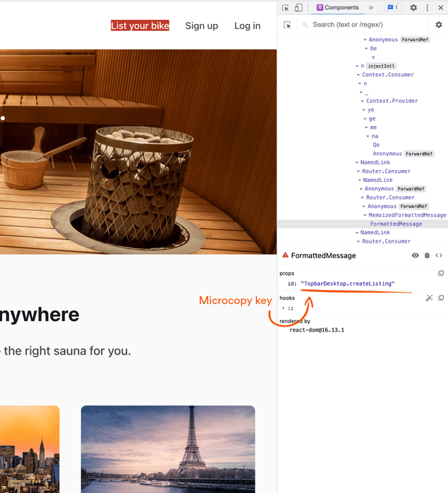Open the DevTools settings gear

(x=413, y=8)
